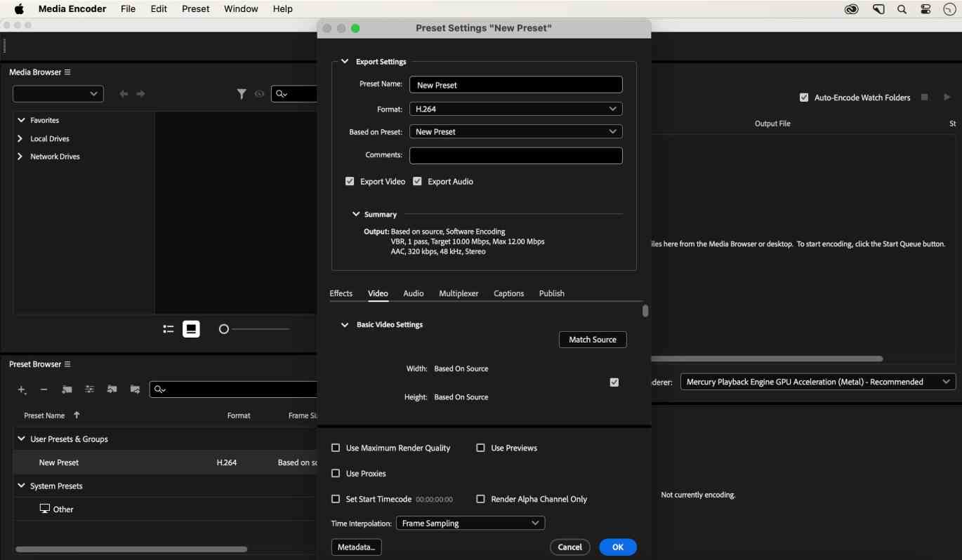
Task: Toggle the Width/Height match source checkbox
Action: point(614,382)
